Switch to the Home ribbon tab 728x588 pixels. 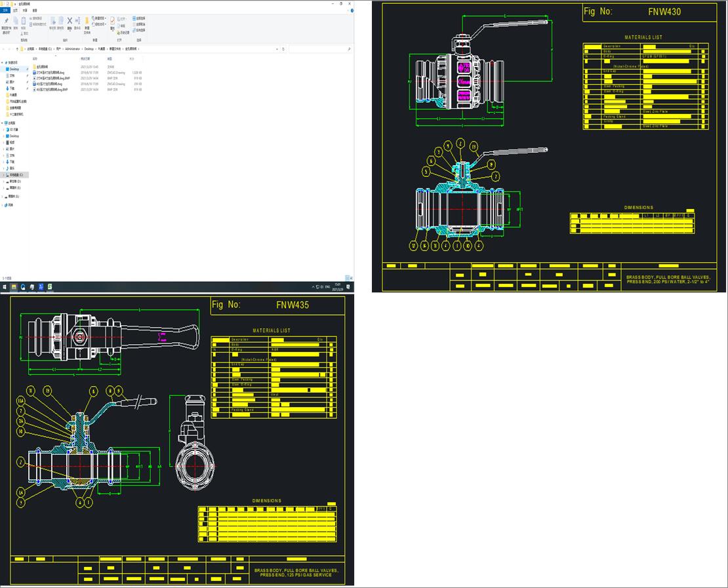(16, 10)
